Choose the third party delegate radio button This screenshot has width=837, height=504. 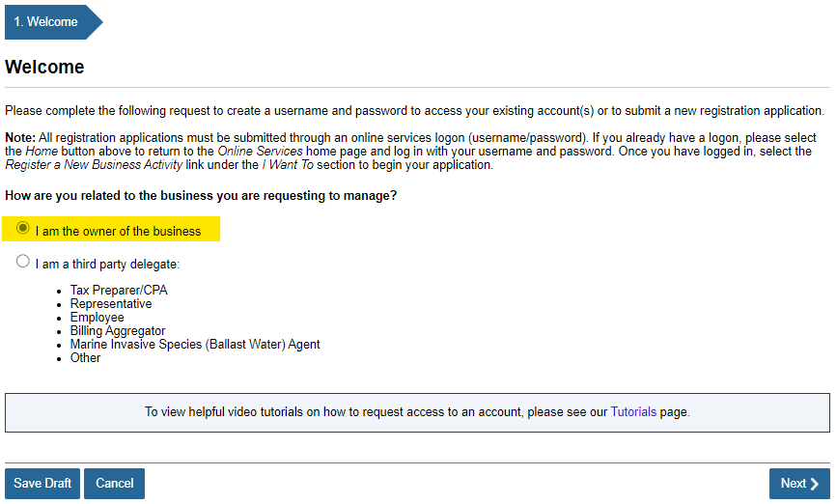tap(23, 262)
